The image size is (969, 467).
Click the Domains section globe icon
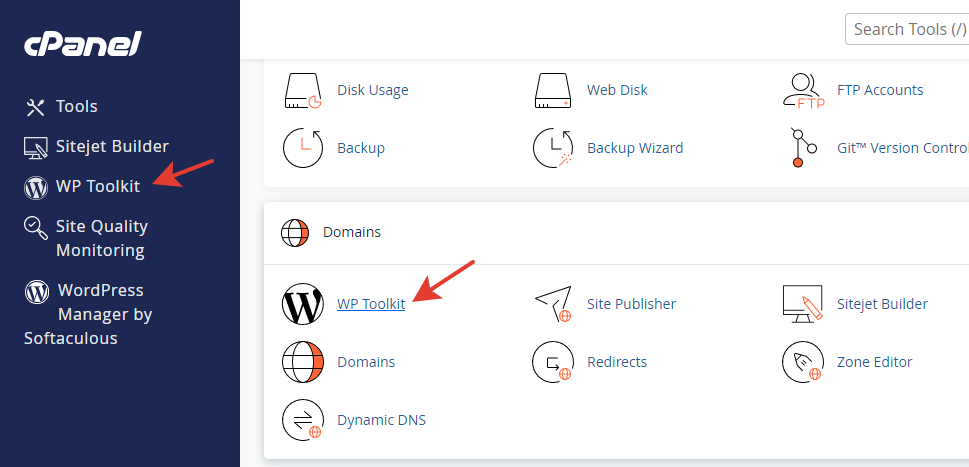point(295,233)
